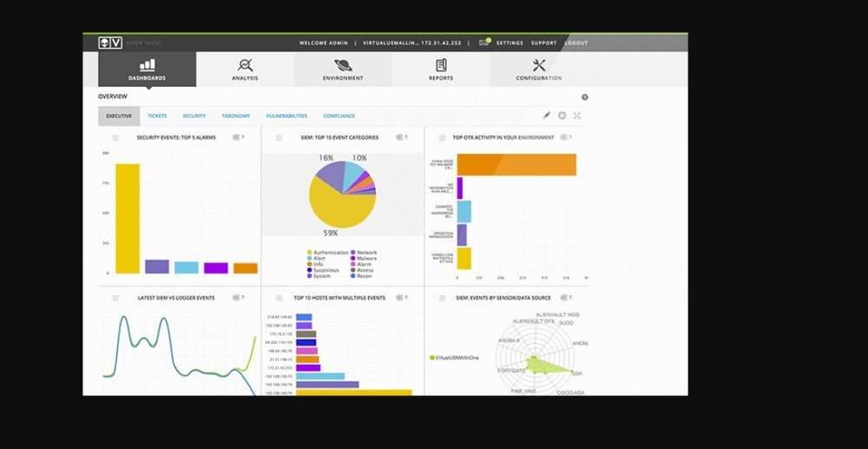This screenshot has height=449, width=868.
Task: Click the tallest yellow bar in Top 5 Alarms
Action: pyautogui.click(x=128, y=218)
